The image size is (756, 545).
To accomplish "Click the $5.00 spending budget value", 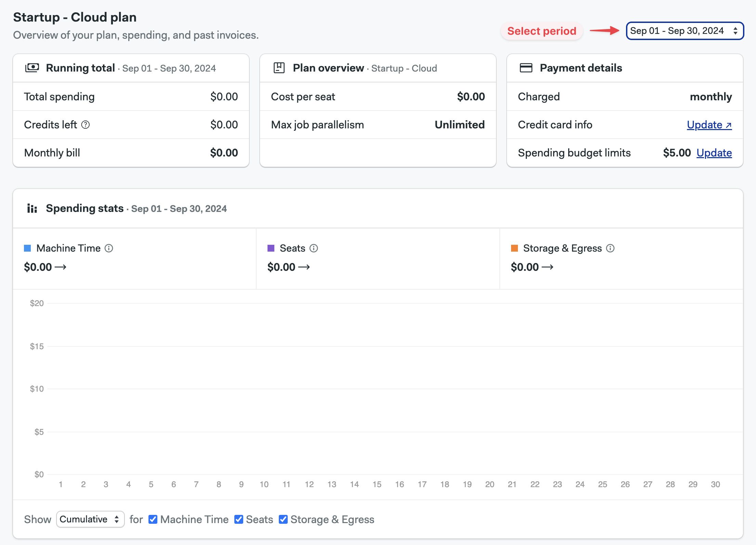I will tap(677, 153).
